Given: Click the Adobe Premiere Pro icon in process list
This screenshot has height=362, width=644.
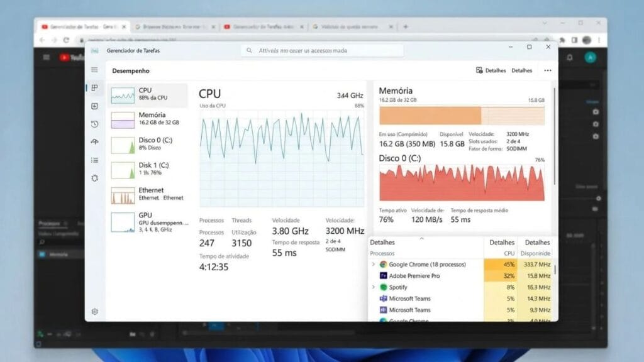Looking at the screenshot, I should (x=383, y=276).
